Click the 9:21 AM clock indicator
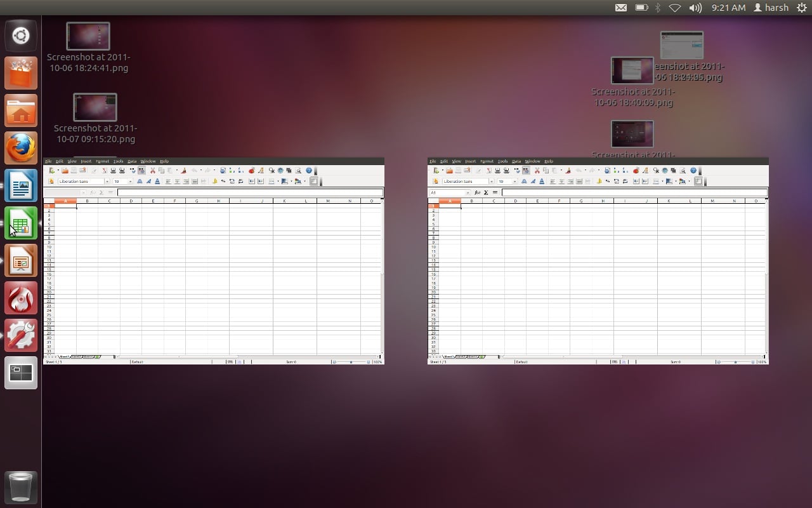The width and height of the screenshot is (812, 508). pos(728,8)
